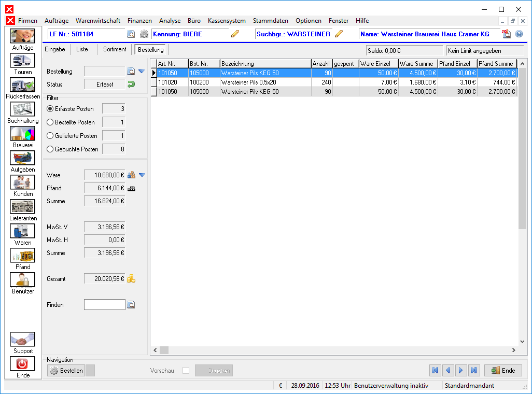Open the Hilfe menu
Screen dimensions: 532x394
pos(362,21)
